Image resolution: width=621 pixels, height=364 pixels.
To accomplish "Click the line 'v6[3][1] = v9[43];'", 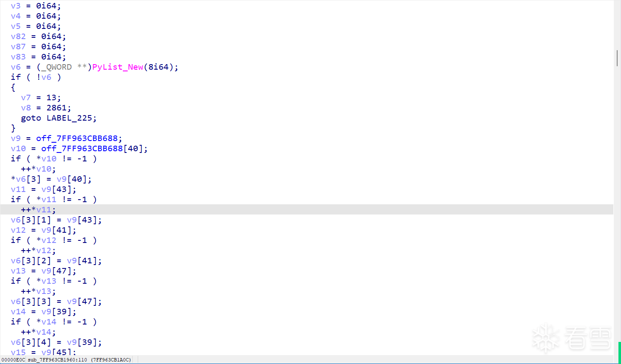I will pos(56,220).
